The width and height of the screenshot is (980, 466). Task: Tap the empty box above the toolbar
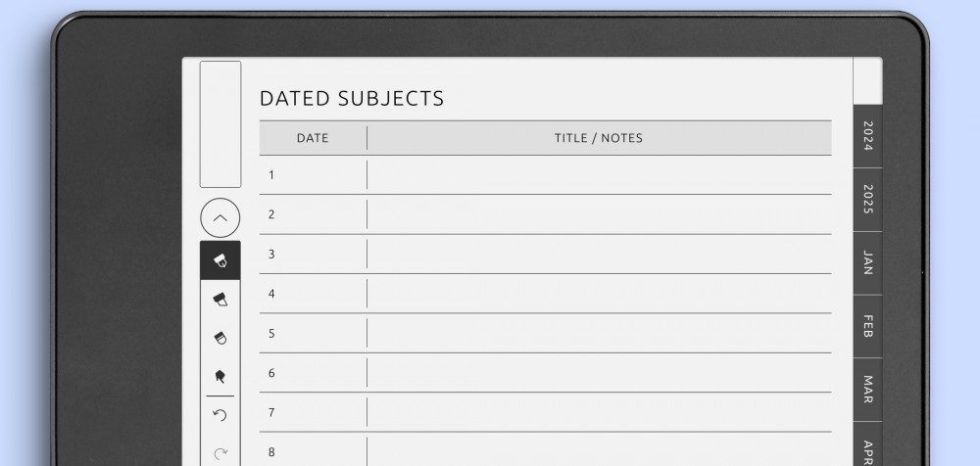(220, 123)
